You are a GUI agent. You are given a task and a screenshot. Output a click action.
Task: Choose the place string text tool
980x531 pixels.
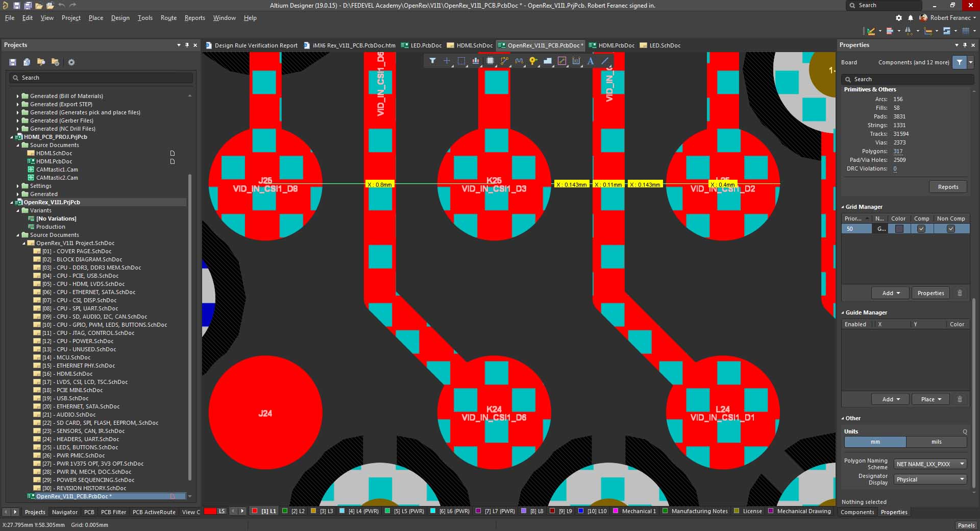tap(591, 61)
